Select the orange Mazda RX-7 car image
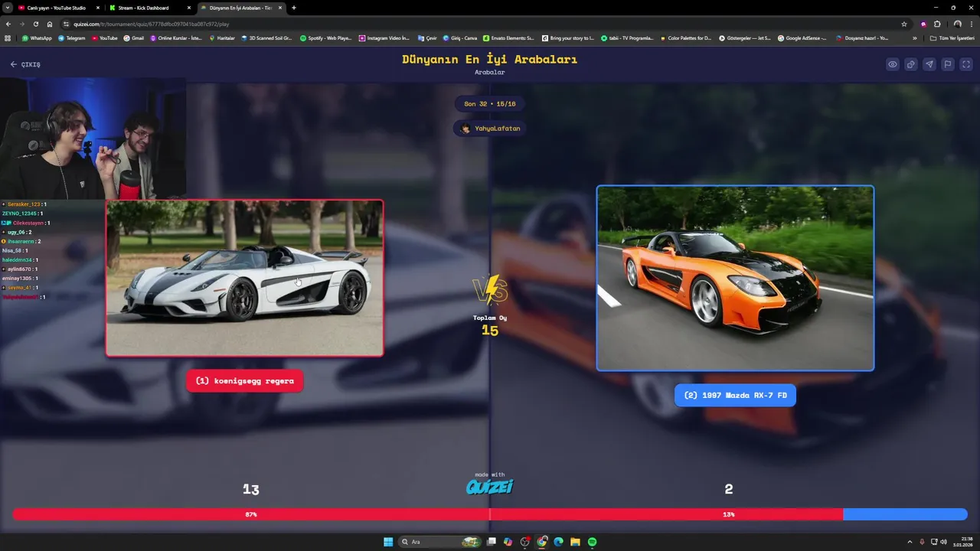 tap(735, 279)
